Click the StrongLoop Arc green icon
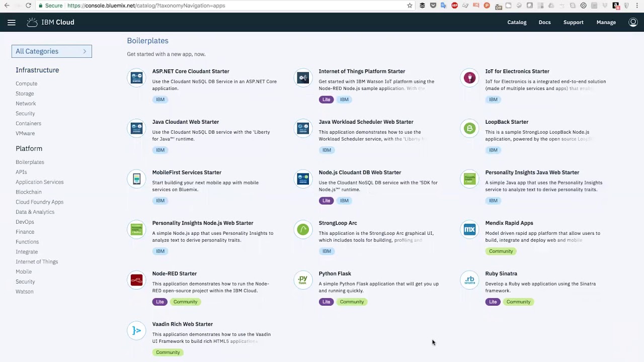This screenshot has height=362, width=644. click(303, 229)
